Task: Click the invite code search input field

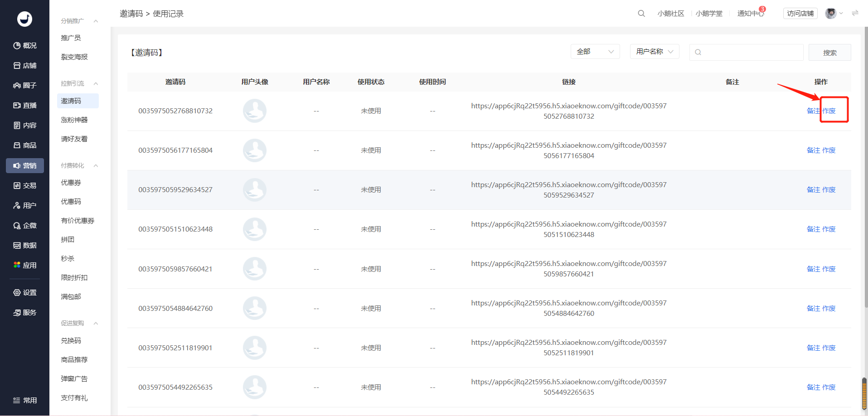Action: pos(746,52)
